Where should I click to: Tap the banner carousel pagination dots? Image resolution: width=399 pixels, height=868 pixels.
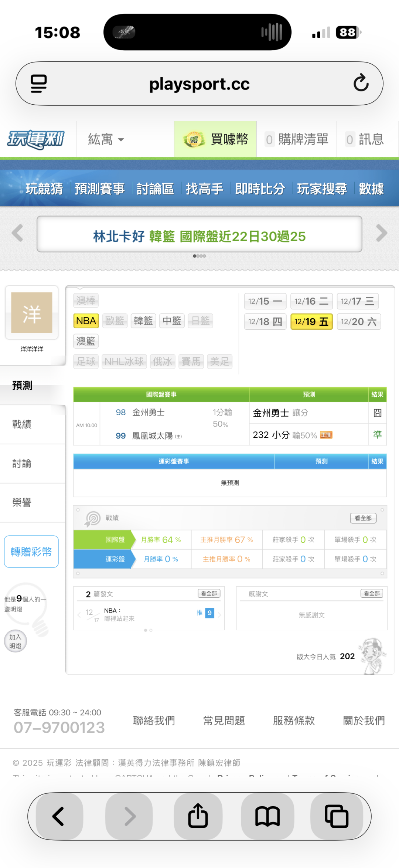tap(199, 256)
